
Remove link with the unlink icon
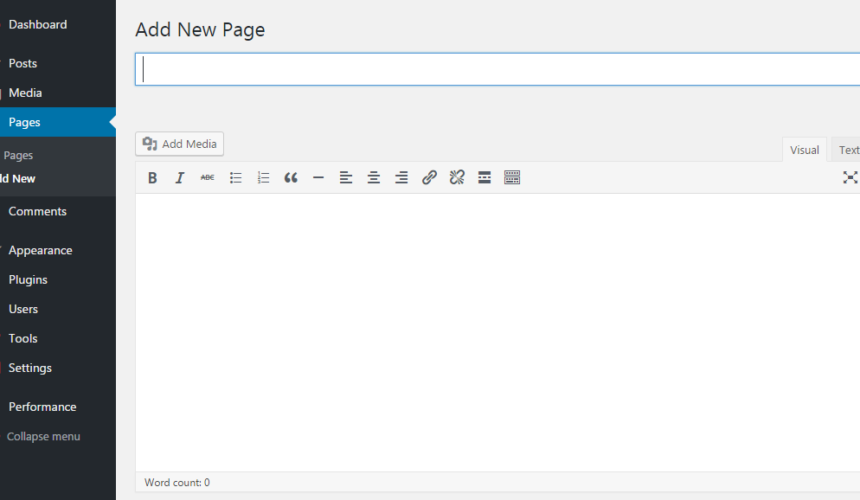pyautogui.click(x=457, y=178)
